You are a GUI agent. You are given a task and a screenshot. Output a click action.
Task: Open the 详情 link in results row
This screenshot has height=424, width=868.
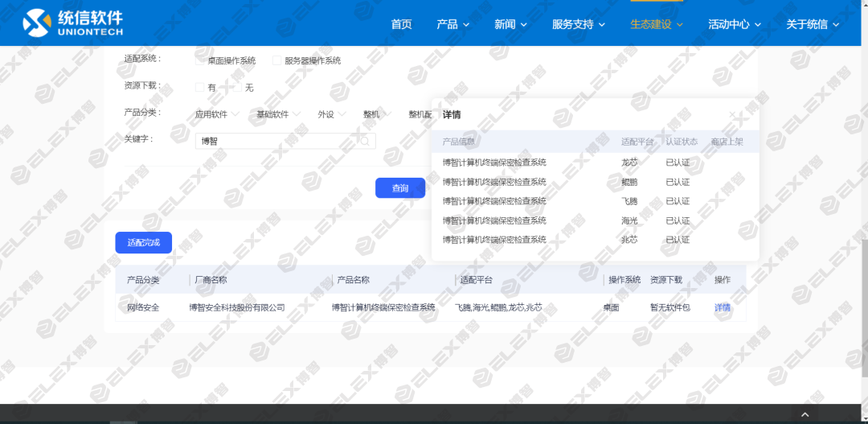click(723, 307)
